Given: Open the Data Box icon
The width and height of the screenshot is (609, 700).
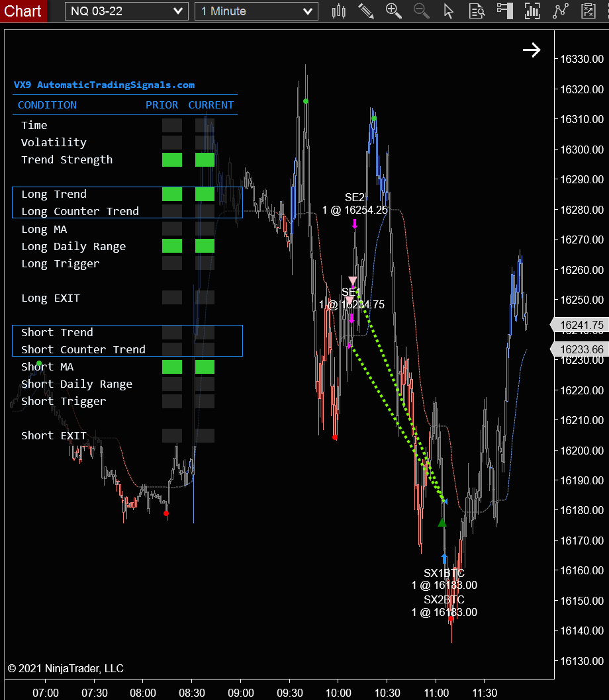Looking at the screenshot, I should pyautogui.click(x=476, y=11).
